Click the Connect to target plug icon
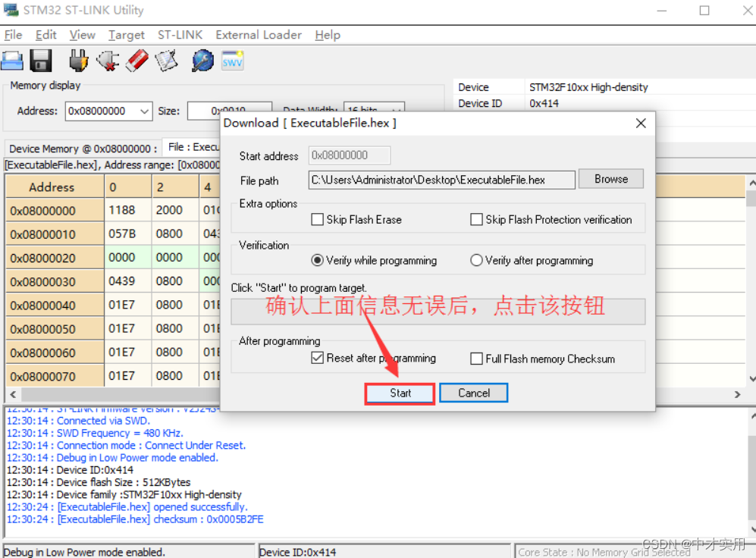756x558 pixels. (78, 61)
